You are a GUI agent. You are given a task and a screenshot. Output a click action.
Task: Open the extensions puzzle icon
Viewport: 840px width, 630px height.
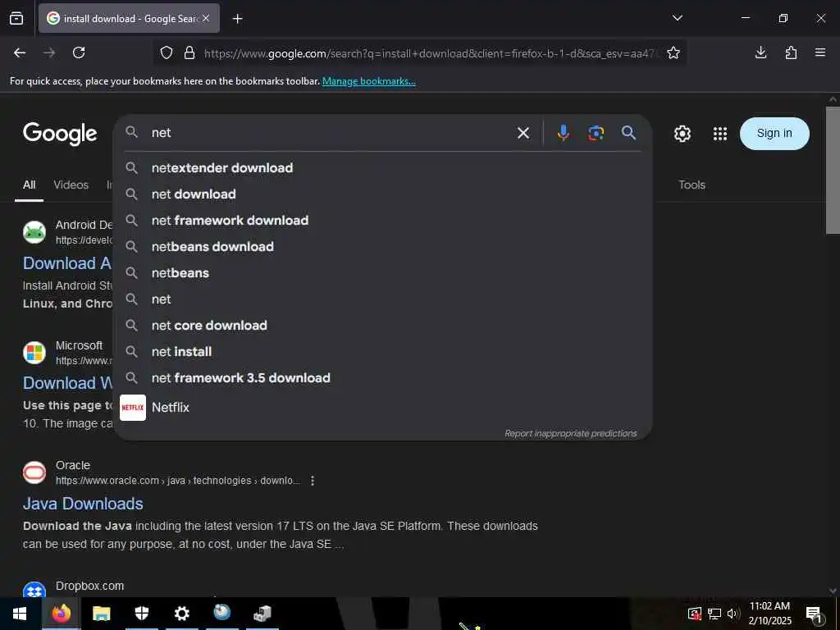point(791,52)
